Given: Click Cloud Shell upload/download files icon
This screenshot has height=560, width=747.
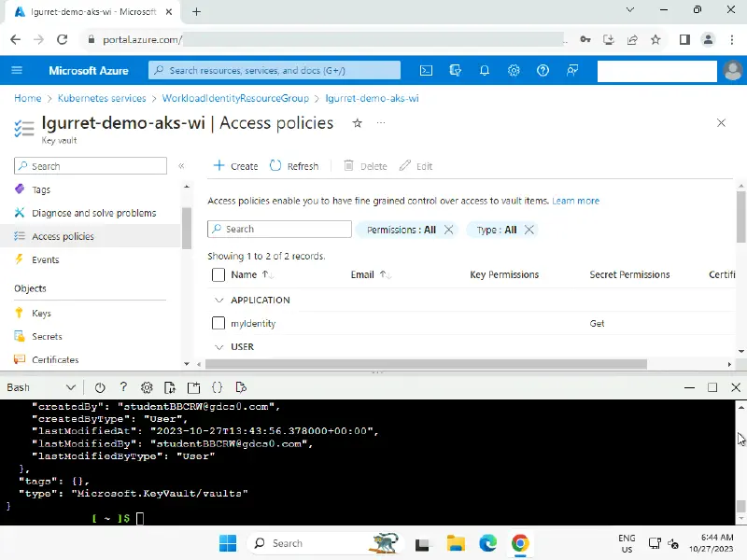Looking at the screenshot, I should tap(170, 387).
